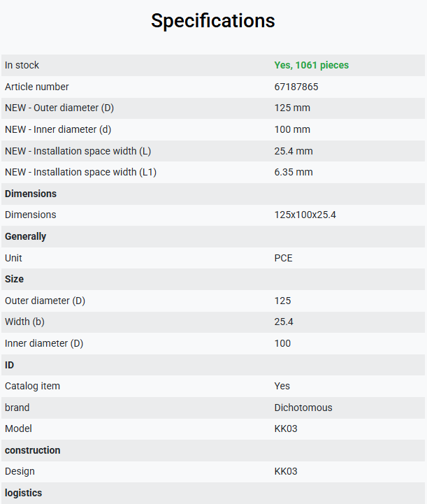
Task: Click the Installation space width (L1) label
Action: tap(80, 172)
